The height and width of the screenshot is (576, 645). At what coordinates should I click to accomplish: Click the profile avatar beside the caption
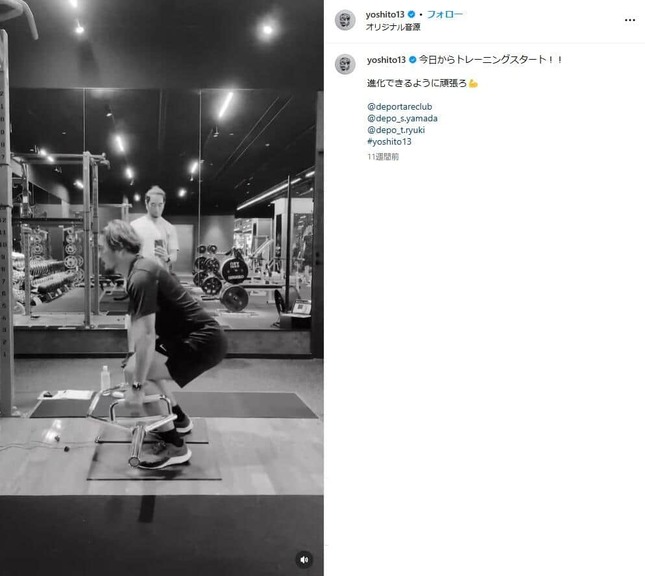coord(345,64)
